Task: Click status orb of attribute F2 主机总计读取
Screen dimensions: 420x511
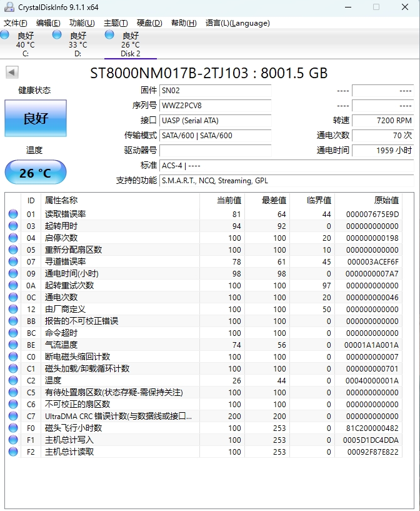Action: point(13,452)
